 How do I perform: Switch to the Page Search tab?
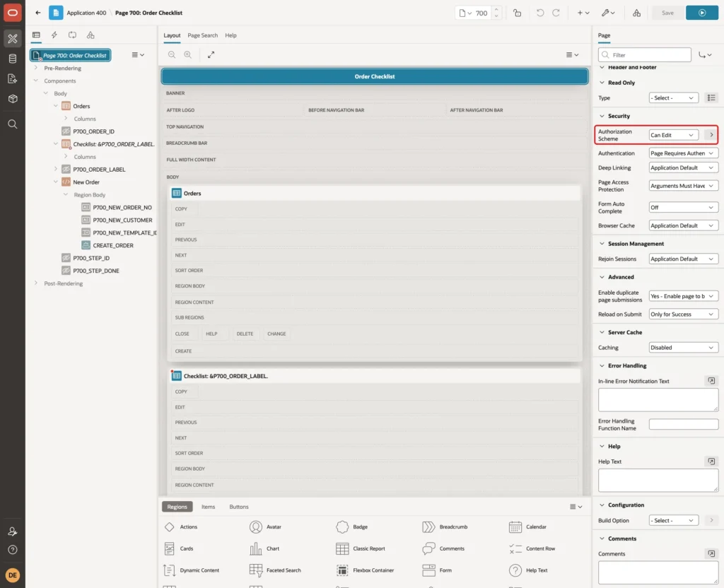(202, 35)
